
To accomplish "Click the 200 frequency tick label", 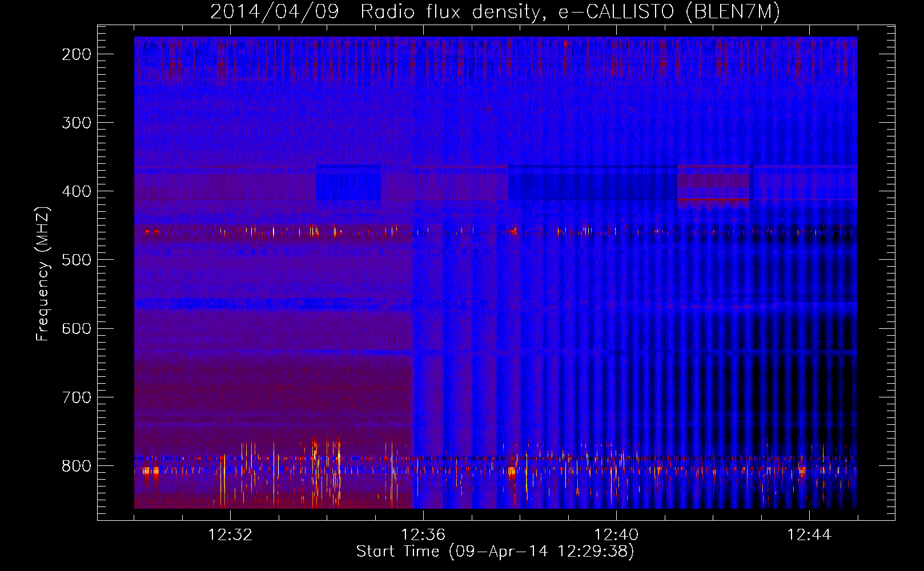I will [77, 54].
